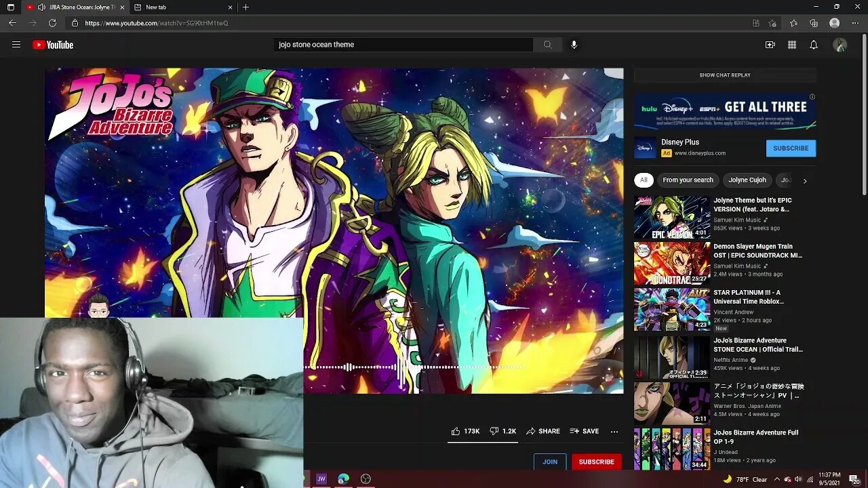Click the JW app in taskbar
The width and height of the screenshot is (868, 488).
(321, 479)
